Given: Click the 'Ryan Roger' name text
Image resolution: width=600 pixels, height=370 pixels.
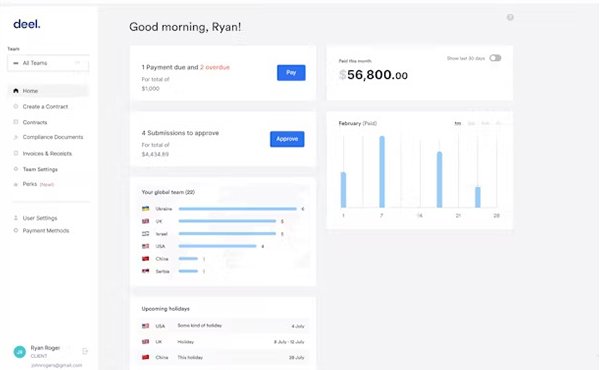Looking at the screenshot, I should click(x=45, y=348).
